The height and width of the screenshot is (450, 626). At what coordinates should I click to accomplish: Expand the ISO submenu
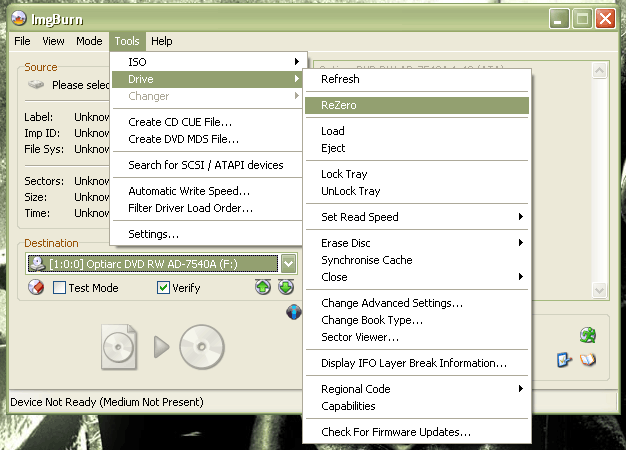point(207,62)
